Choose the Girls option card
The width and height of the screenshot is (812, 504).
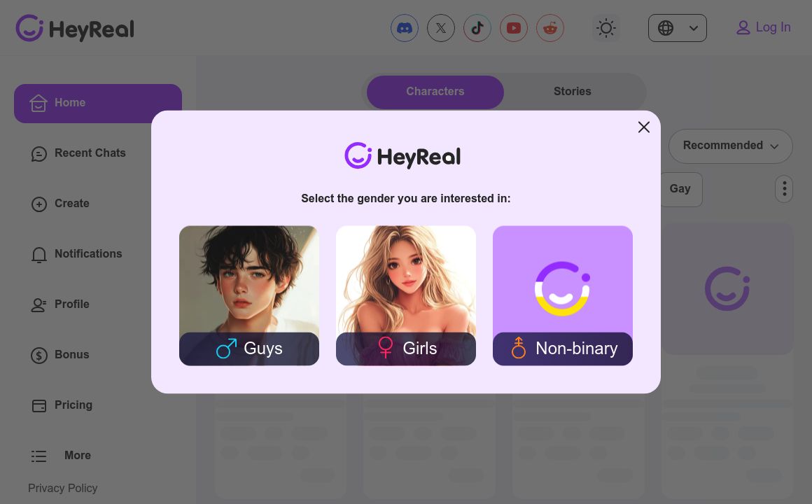406,296
